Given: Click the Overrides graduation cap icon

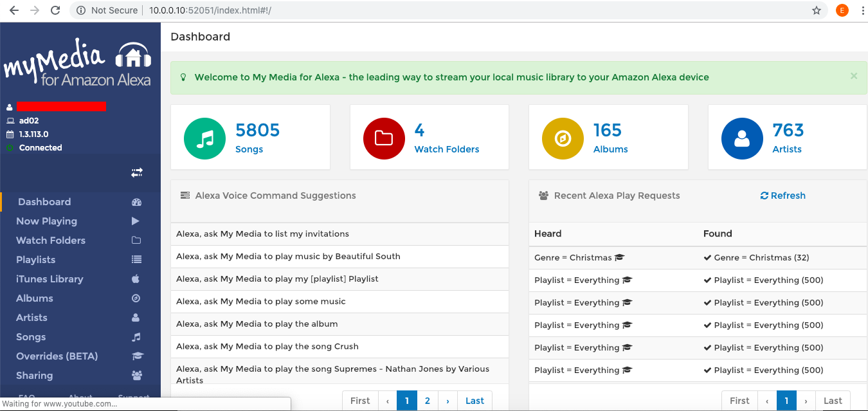Looking at the screenshot, I should pyautogui.click(x=137, y=356).
